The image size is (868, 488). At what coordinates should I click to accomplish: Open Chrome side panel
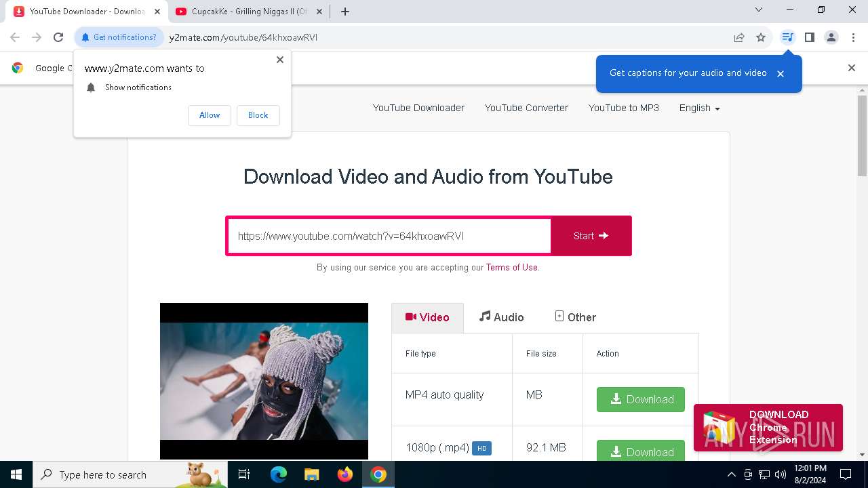tap(809, 37)
